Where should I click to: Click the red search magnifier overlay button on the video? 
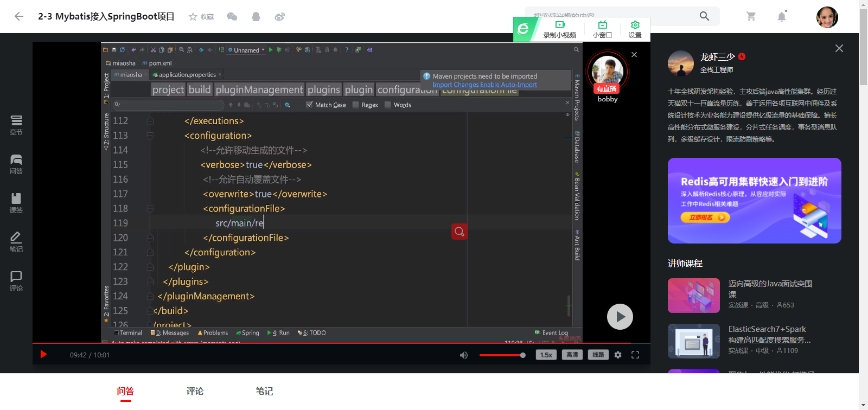(x=459, y=232)
